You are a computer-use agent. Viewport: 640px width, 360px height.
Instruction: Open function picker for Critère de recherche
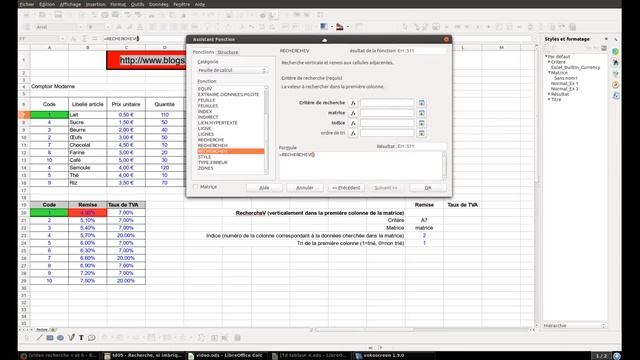pyautogui.click(x=353, y=103)
